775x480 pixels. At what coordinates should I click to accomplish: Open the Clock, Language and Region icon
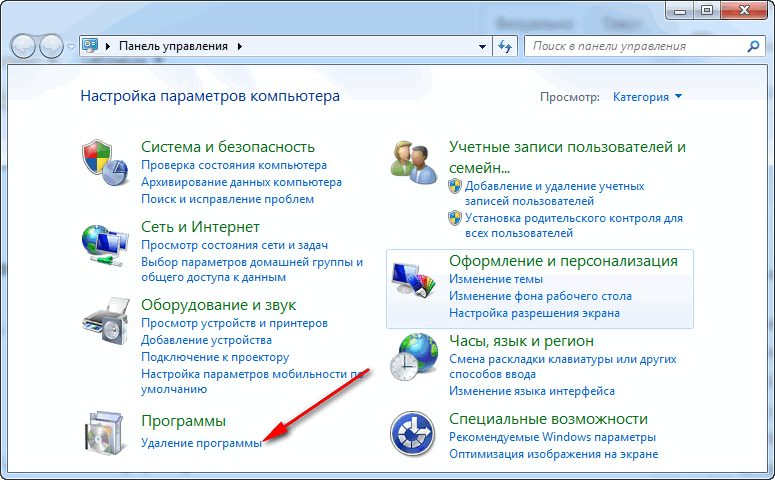tap(414, 357)
